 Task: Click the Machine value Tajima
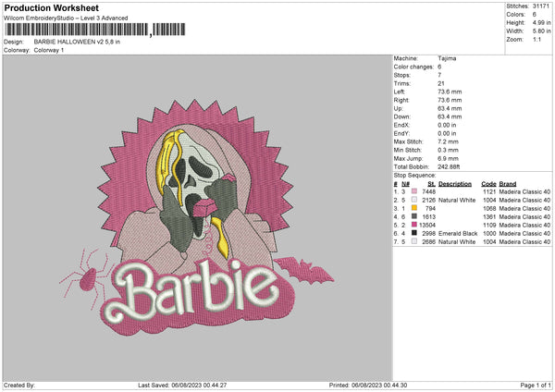[x=447, y=58]
